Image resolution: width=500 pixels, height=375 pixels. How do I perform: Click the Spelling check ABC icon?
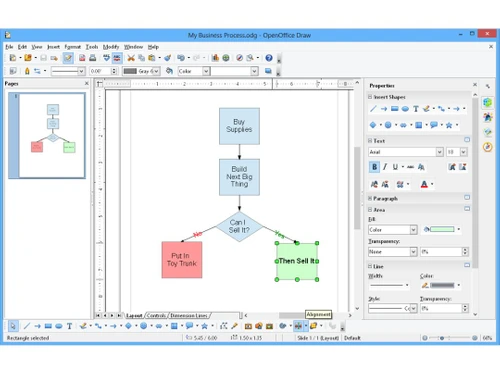(x=106, y=58)
